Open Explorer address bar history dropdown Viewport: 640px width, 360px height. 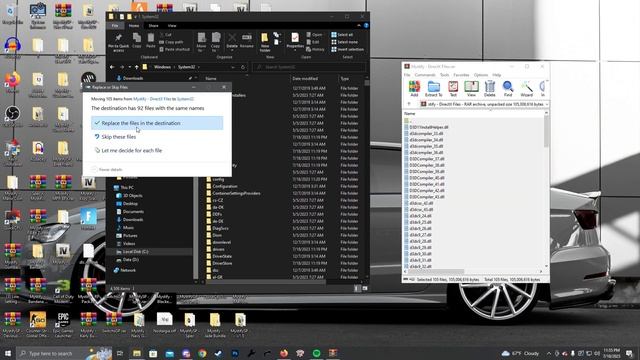(x=233, y=67)
